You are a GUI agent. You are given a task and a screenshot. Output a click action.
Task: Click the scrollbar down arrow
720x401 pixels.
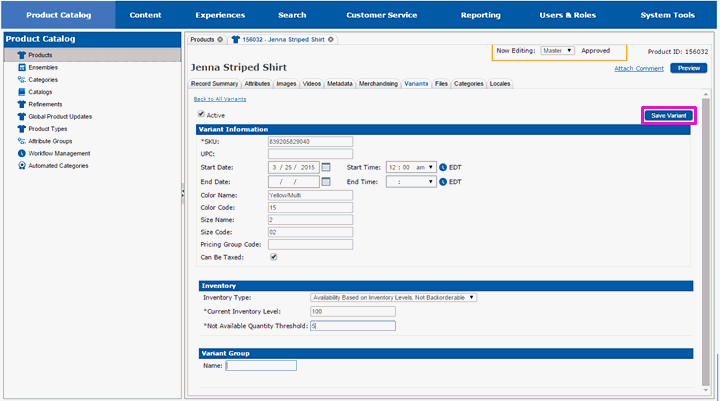(706, 390)
